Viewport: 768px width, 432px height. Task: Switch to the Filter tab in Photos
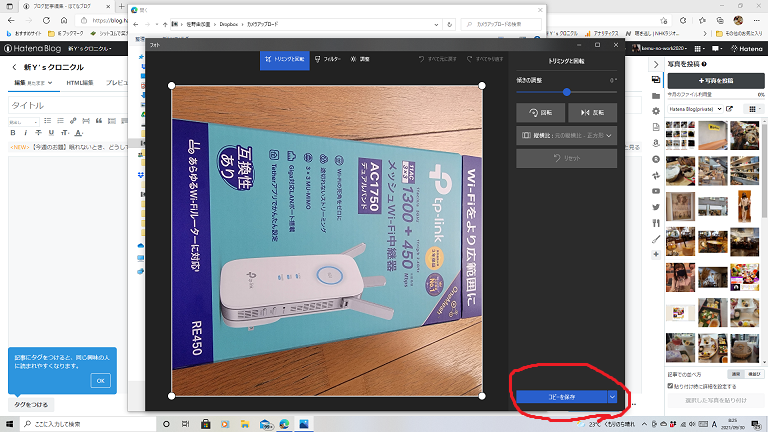pos(328,59)
